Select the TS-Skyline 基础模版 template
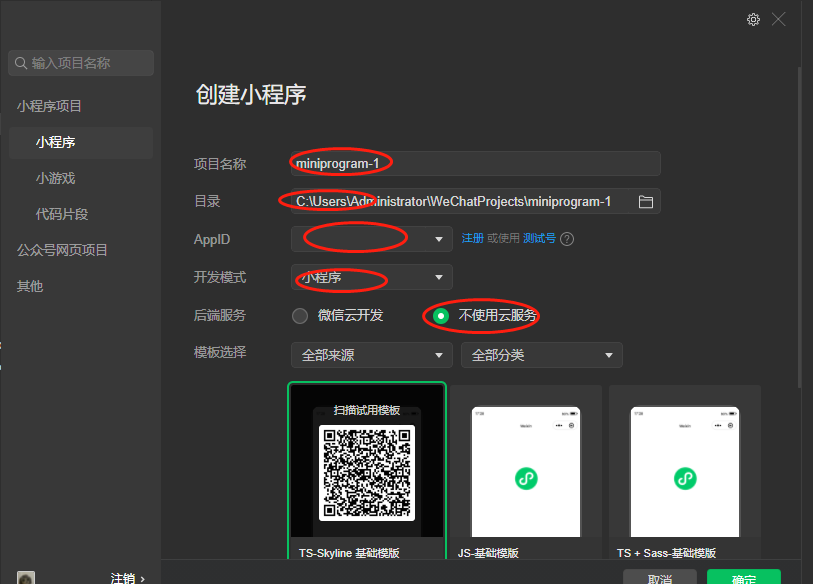The height and width of the screenshot is (584, 813). coord(367,471)
